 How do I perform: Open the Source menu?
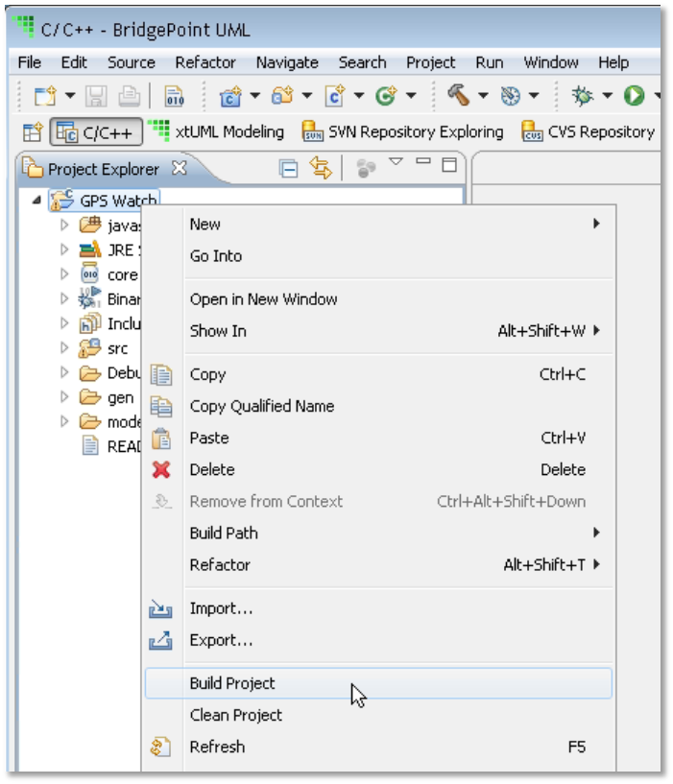pos(132,62)
